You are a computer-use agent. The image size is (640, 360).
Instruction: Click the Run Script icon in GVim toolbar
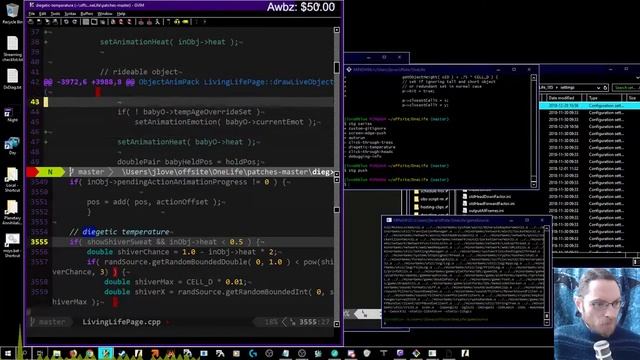point(158,22)
